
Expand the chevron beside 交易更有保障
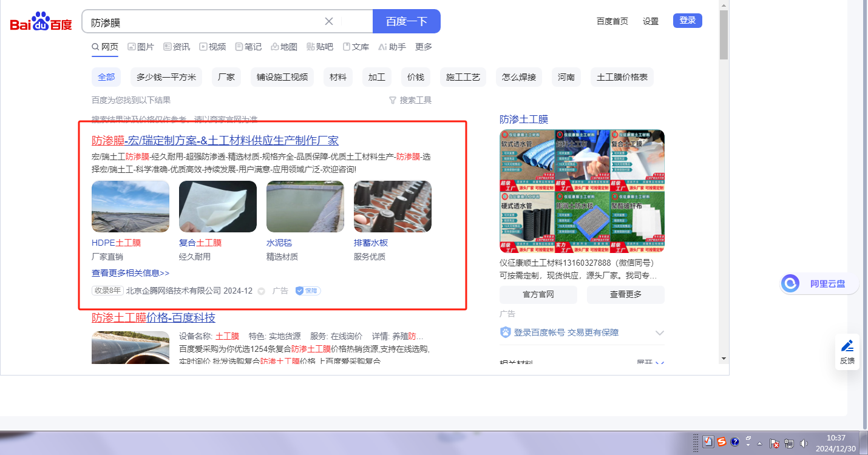point(660,332)
